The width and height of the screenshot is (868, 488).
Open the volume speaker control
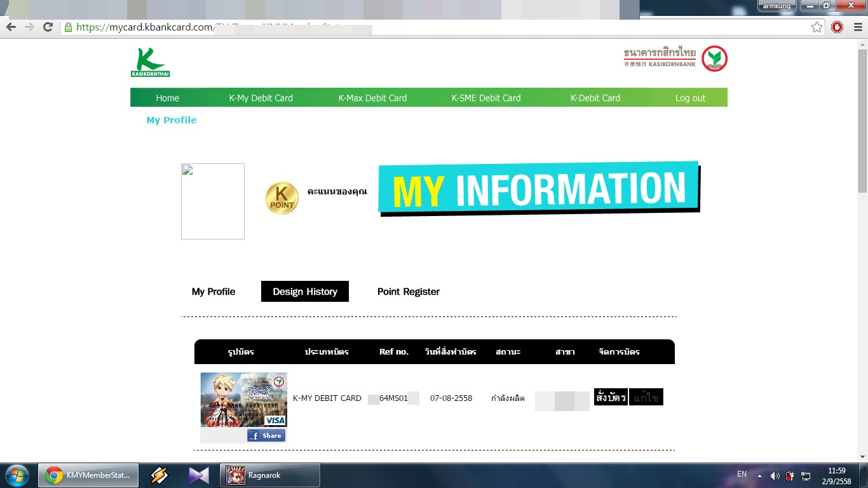pyautogui.click(x=775, y=475)
